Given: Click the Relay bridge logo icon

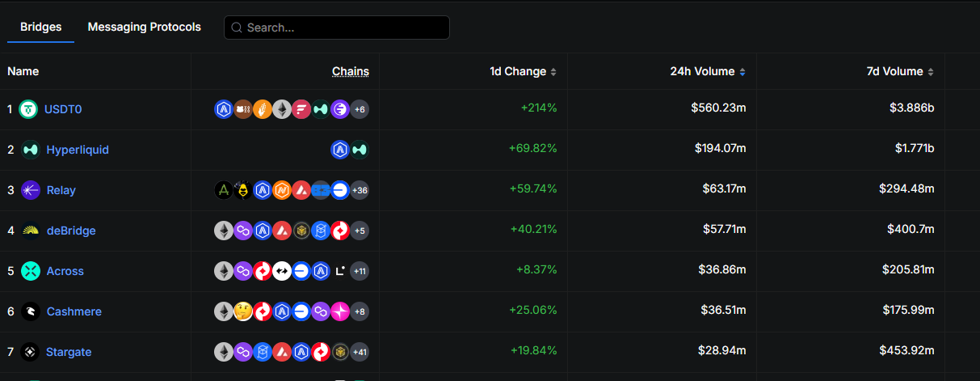Looking at the screenshot, I should pos(30,190).
